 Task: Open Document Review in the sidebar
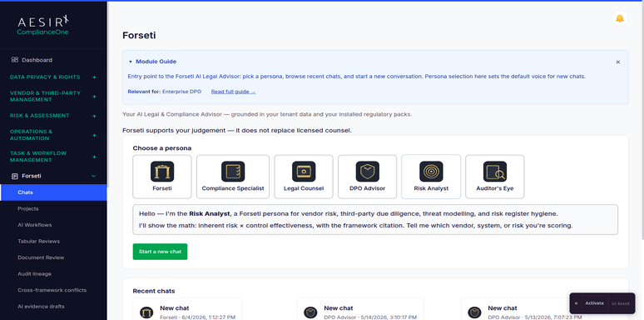(53, 257)
